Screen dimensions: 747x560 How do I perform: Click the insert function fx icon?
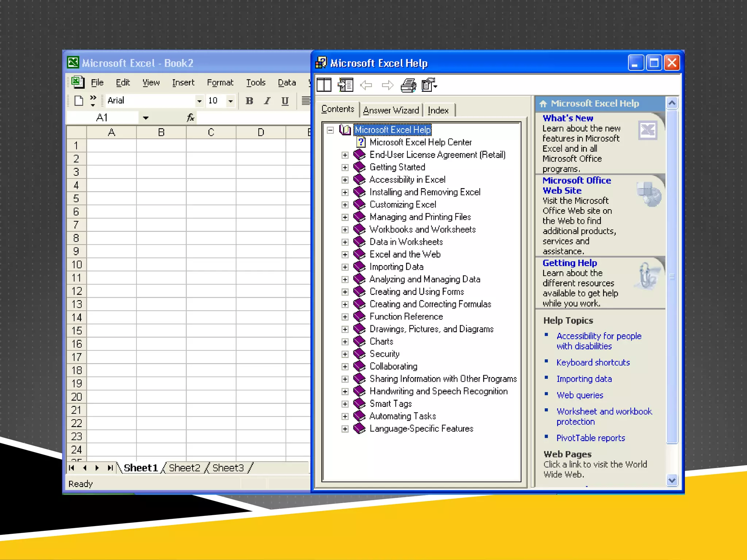(190, 118)
